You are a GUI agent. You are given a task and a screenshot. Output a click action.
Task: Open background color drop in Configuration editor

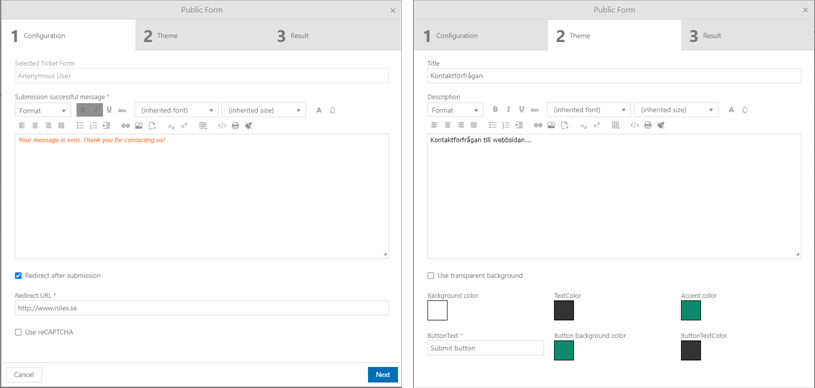click(x=333, y=110)
